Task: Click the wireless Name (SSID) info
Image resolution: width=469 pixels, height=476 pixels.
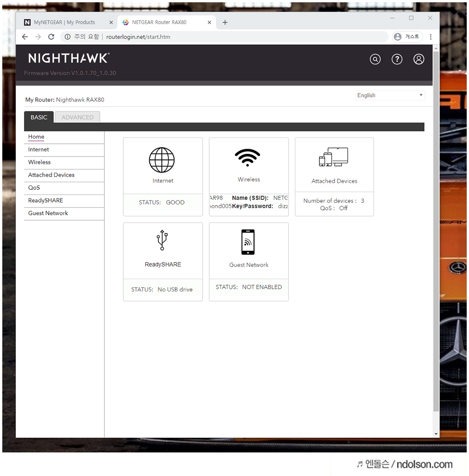Action: (260, 198)
